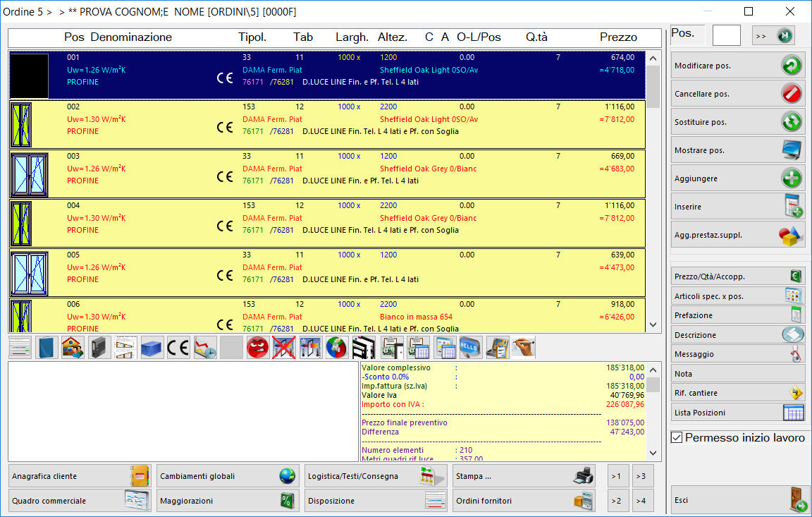This screenshot has height=517, width=812.
Task: Open Lista Posizioni
Action: pyautogui.click(x=737, y=413)
